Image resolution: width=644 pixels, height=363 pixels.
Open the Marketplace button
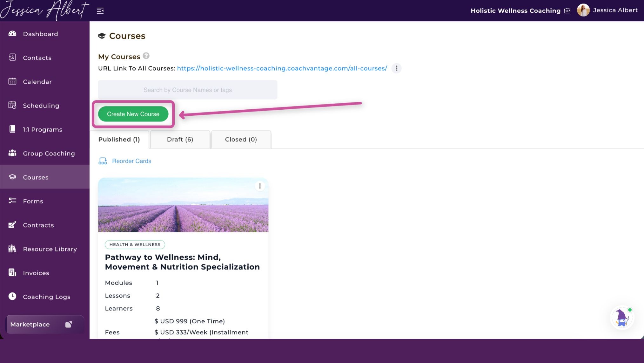point(45,324)
